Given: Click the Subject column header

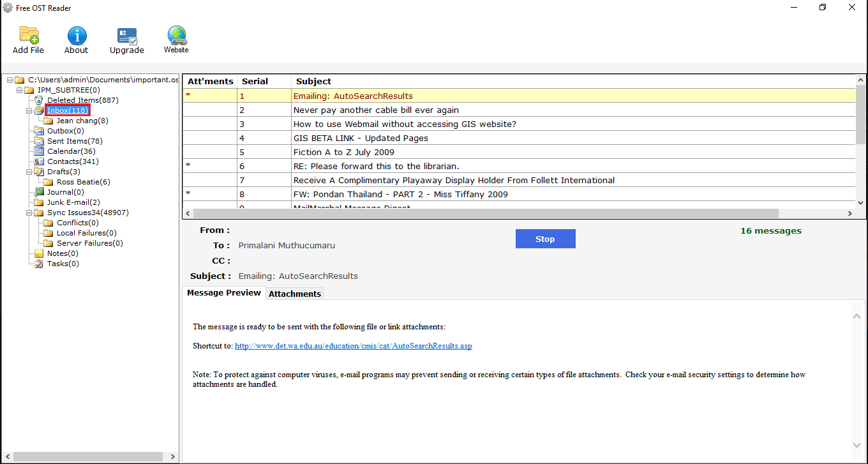Looking at the screenshot, I should 313,81.
